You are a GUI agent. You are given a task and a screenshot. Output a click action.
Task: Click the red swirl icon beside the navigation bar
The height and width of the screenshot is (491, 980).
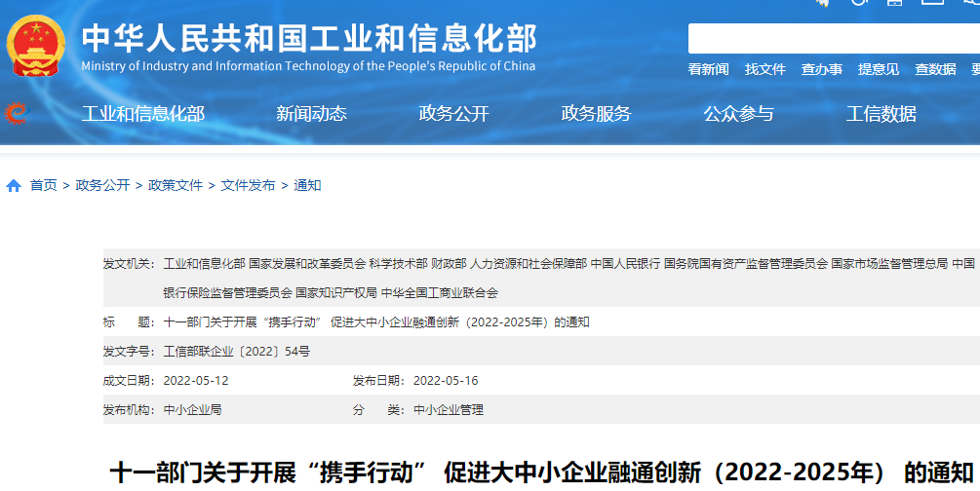[x=17, y=113]
